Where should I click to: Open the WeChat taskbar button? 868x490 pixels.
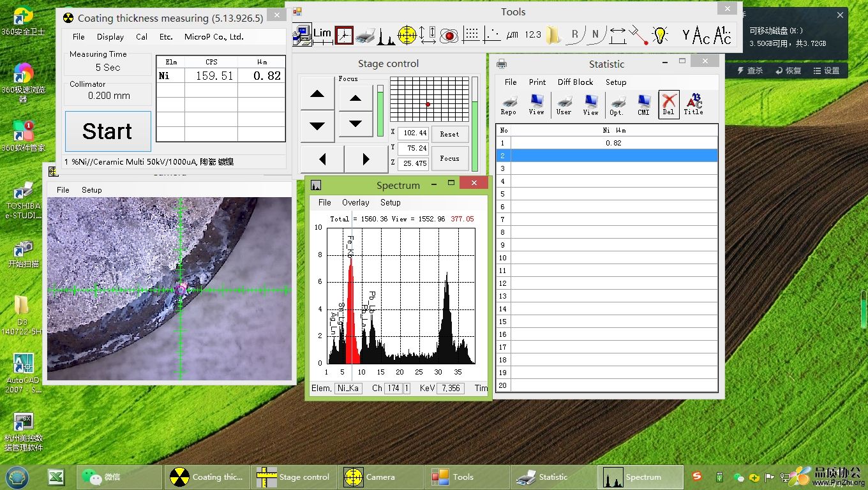click(x=119, y=477)
